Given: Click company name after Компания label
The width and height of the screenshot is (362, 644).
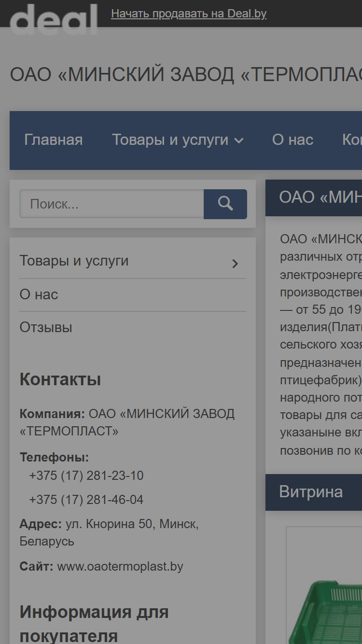Looking at the screenshot, I should click(x=127, y=422).
